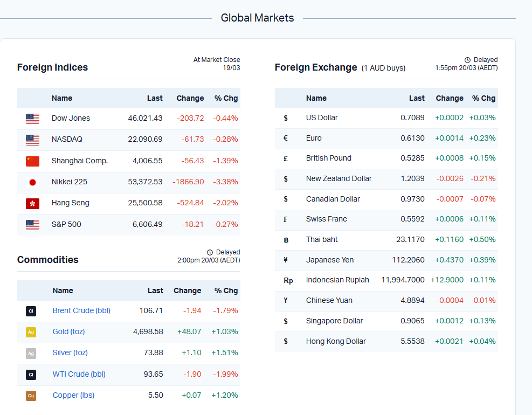Click the Rp symbol for Indonesian Rupiah
532x415 pixels.
click(288, 280)
